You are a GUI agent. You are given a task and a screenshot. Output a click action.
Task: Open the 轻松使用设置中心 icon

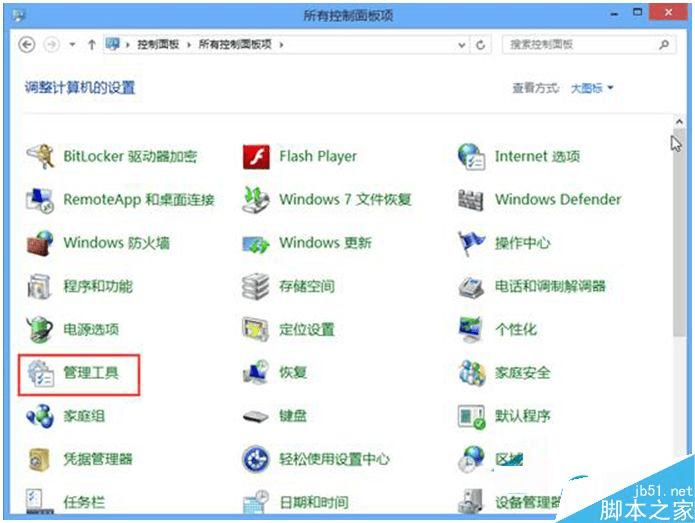pyautogui.click(x=256, y=459)
